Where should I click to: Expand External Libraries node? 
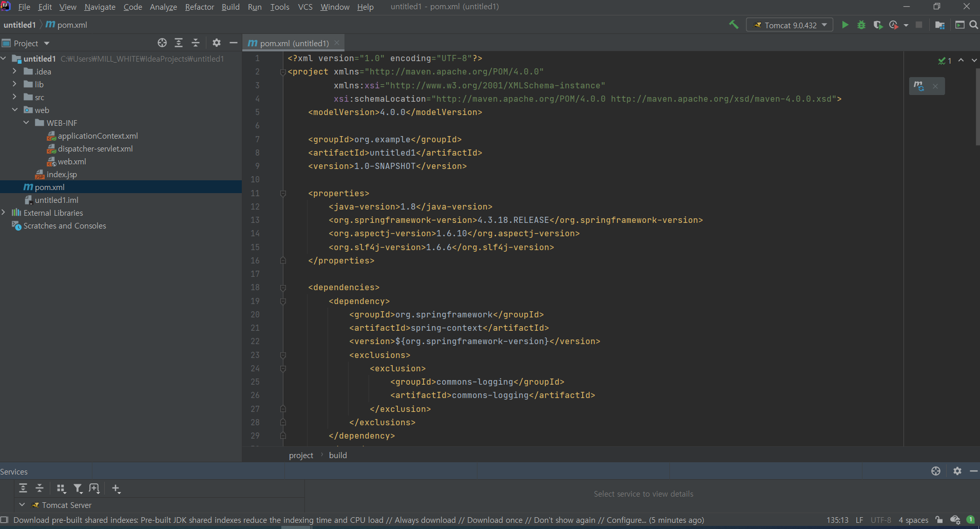pyautogui.click(x=4, y=213)
